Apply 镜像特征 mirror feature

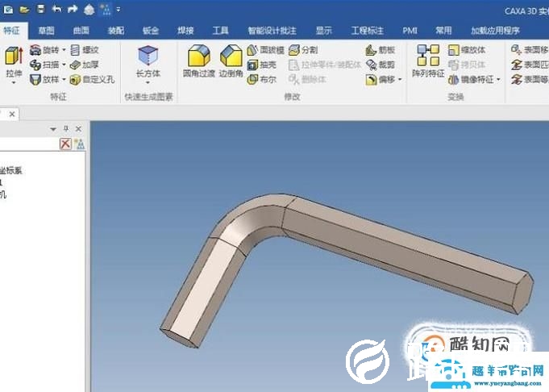(472, 80)
